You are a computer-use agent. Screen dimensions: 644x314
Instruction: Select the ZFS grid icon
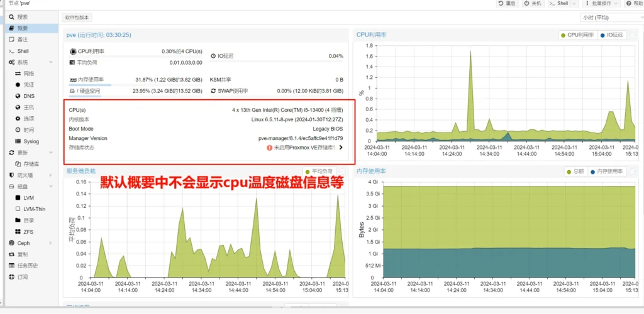(x=18, y=232)
